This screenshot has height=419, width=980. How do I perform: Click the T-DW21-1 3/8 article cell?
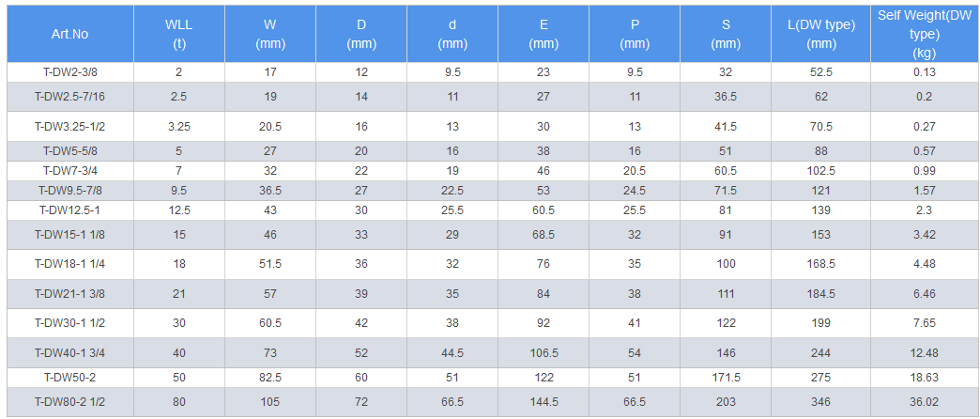[x=70, y=294]
